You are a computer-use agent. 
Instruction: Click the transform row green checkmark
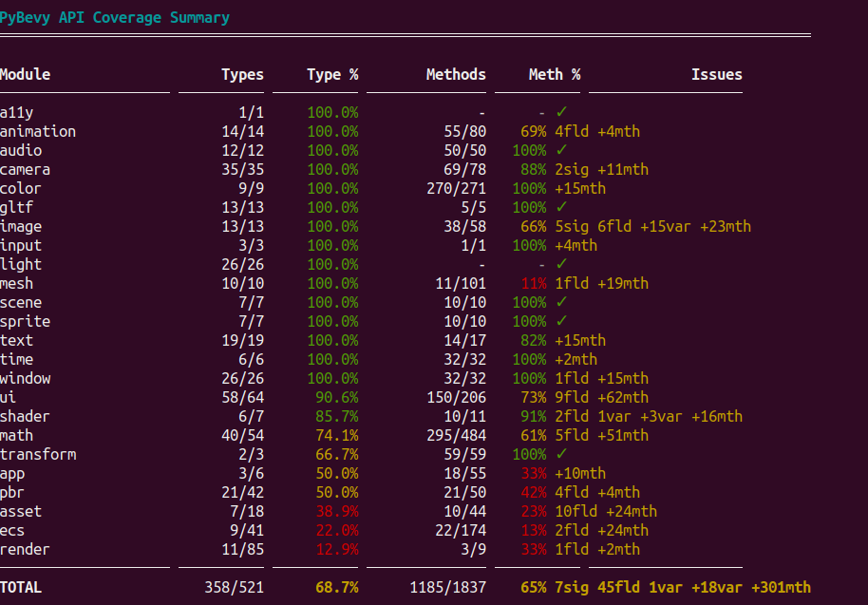[561, 454]
